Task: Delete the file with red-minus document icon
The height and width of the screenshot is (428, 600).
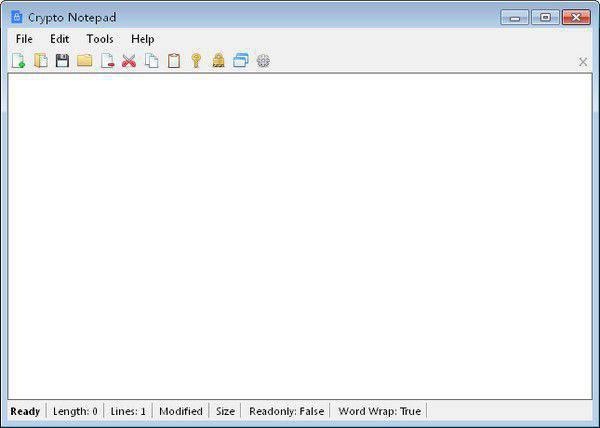Action: [x=107, y=61]
